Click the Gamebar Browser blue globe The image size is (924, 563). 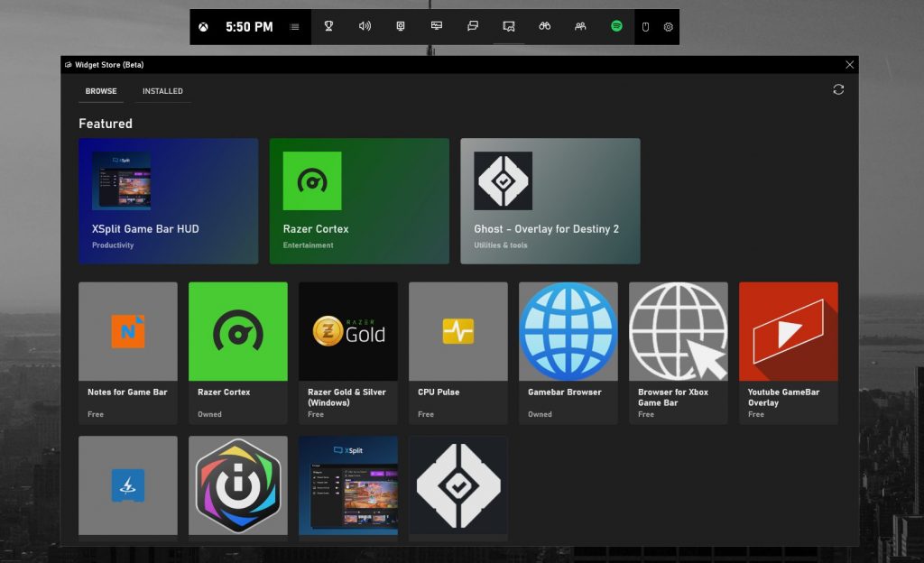click(x=568, y=331)
